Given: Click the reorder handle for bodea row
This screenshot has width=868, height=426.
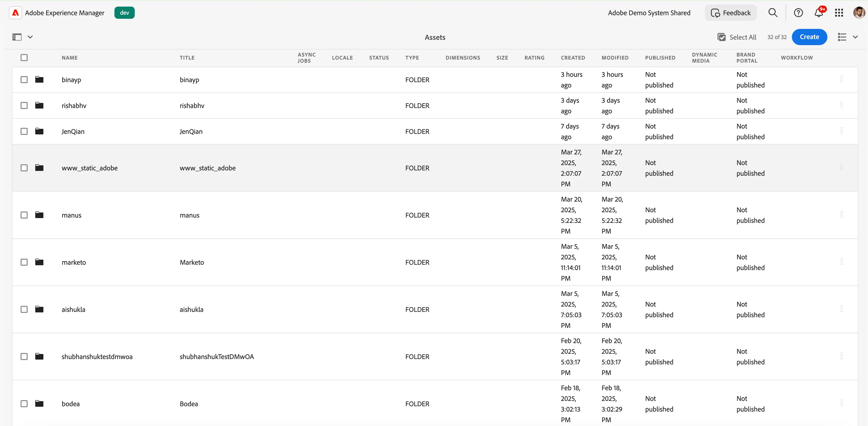Looking at the screenshot, I should click(841, 403).
